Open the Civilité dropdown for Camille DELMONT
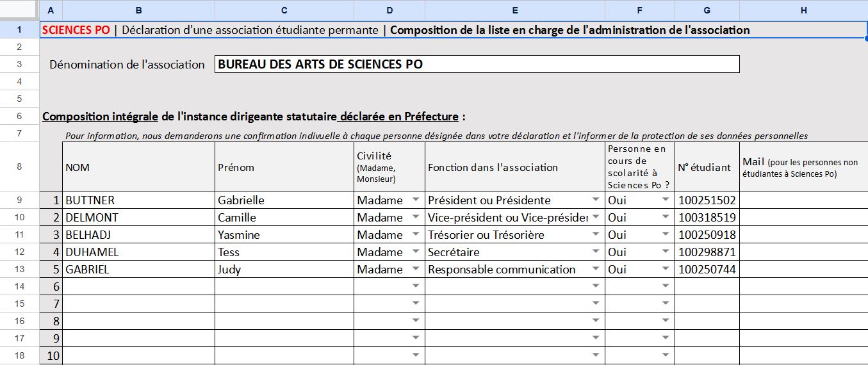The height and width of the screenshot is (365, 868). coord(416,217)
